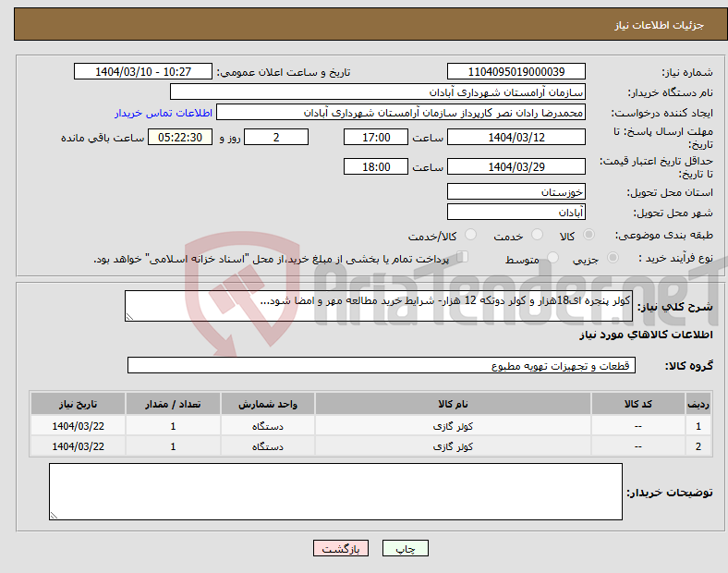The width and height of the screenshot is (728, 573).
Task: Click the کد کالا column header
Action: pos(638,404)
